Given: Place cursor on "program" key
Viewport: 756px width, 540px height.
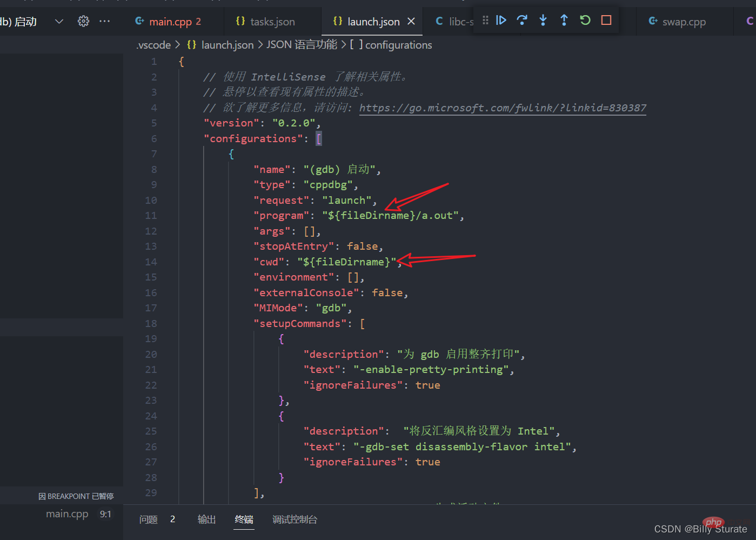Looking at the screenshot, I should (282, 215).
